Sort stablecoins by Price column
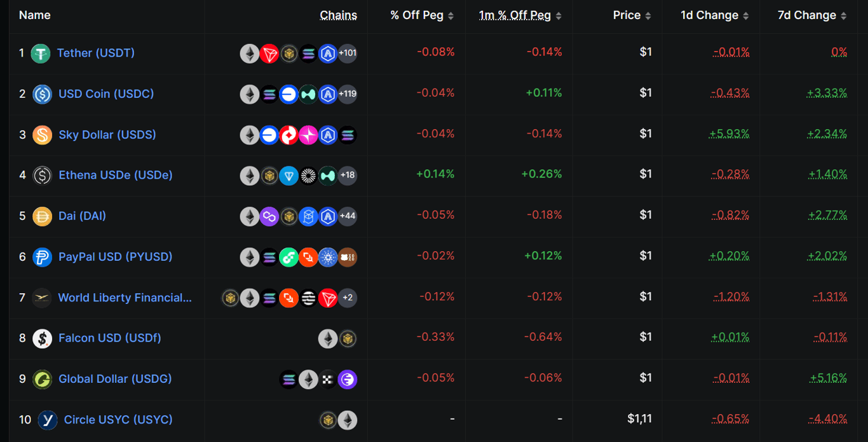The image size is (868, 442). pyautogui.click(x=632, y=15)
